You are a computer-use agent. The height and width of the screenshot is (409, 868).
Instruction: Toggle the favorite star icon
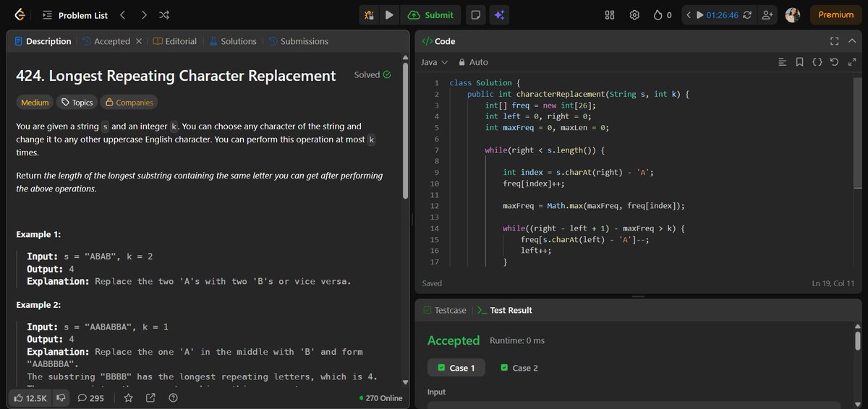tap(128, 397)
